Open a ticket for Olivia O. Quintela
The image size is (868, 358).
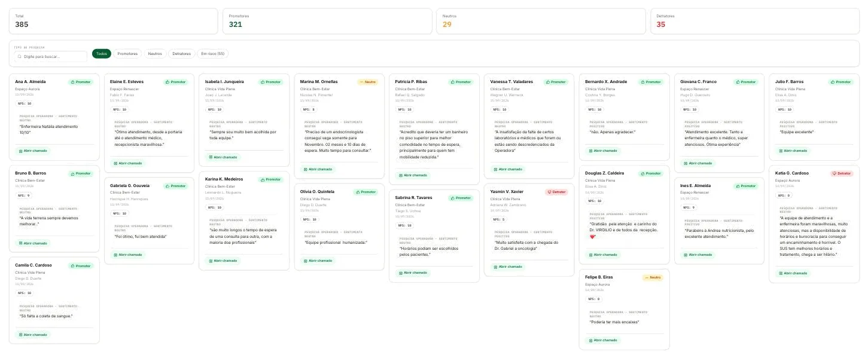[x=318, y=261]
